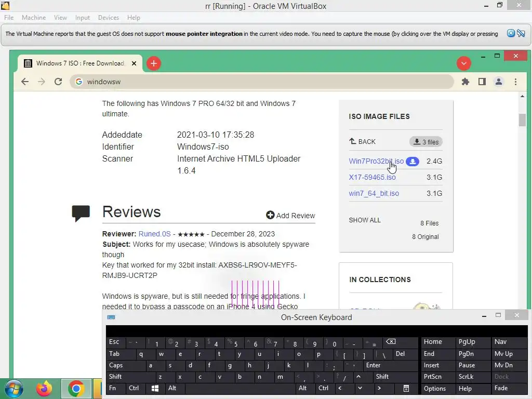Click the On-Screen Keyboard title icon

click(111, 317)
